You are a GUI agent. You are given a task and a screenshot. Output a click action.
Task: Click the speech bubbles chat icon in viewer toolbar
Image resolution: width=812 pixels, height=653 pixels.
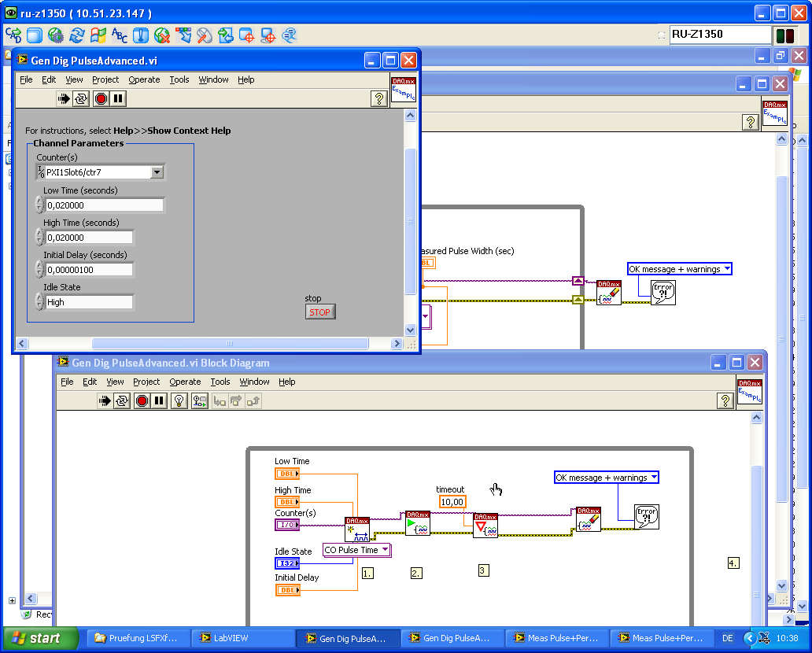pyautogui.click(x=289, y=35)
